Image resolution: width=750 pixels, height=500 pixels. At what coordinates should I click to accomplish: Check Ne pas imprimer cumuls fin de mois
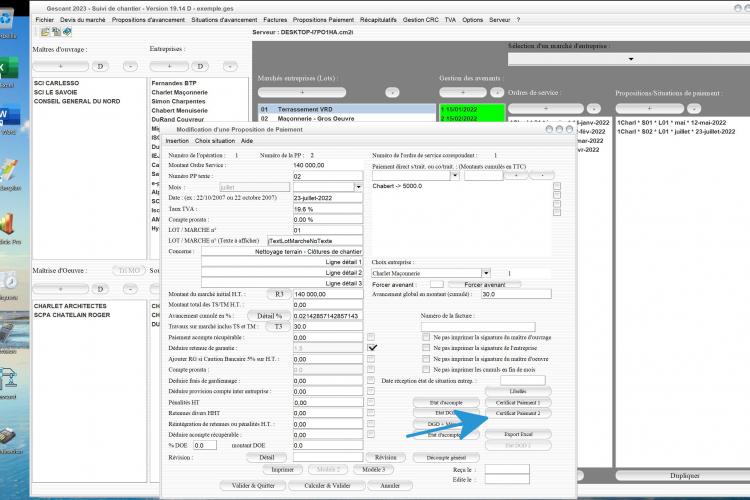pos(426,369)
